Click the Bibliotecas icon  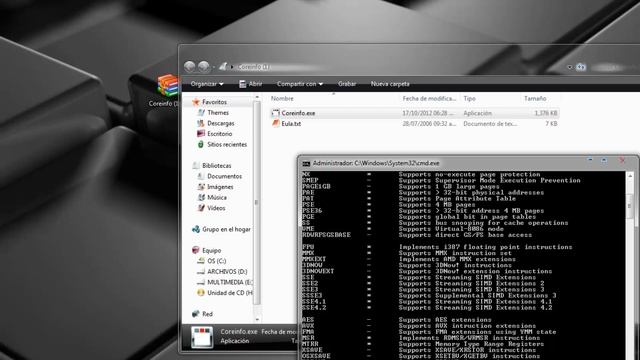(196, 166)
